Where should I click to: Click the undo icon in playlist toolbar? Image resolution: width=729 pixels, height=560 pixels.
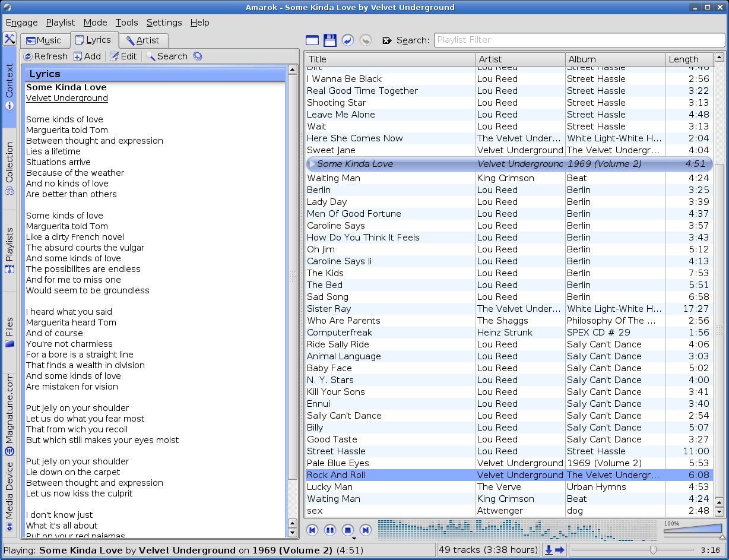[x=348, y=40]
